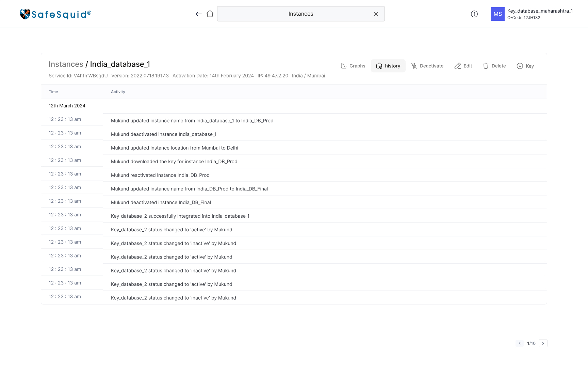This screenshot has width=588, height=380.
Task: Download the instance Key
Action: [525, 66]
